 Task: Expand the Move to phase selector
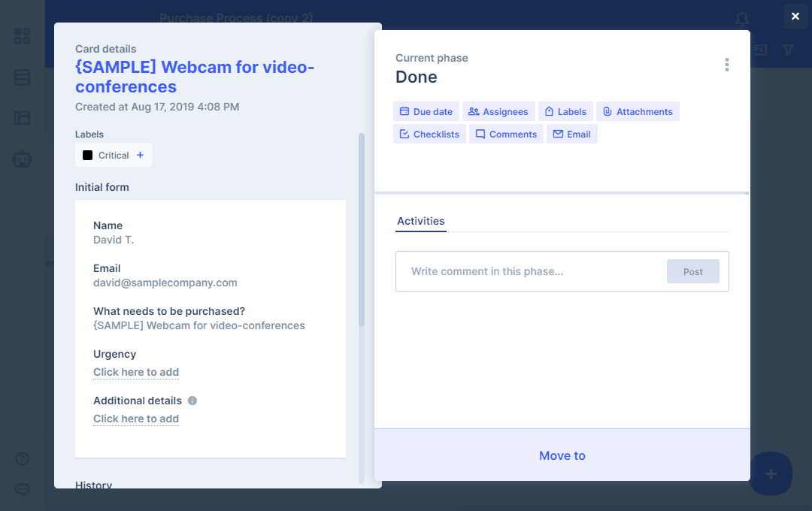[x=562, y=455]
